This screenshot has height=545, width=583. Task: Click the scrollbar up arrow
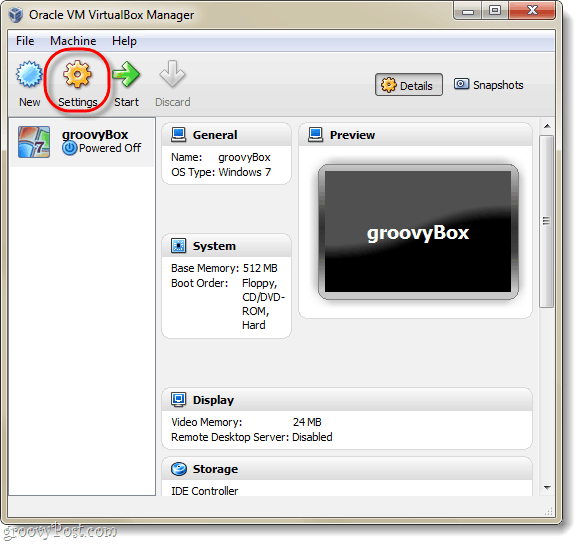(x=547, y=126)
